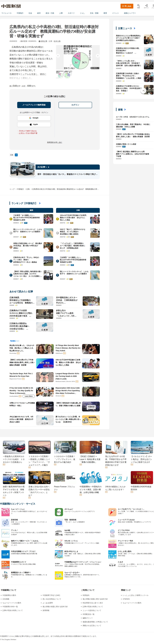This screenshot has width=154, height=644.
Task: Open the 紙面ビューワー nav item
Action: click(130, 13)
